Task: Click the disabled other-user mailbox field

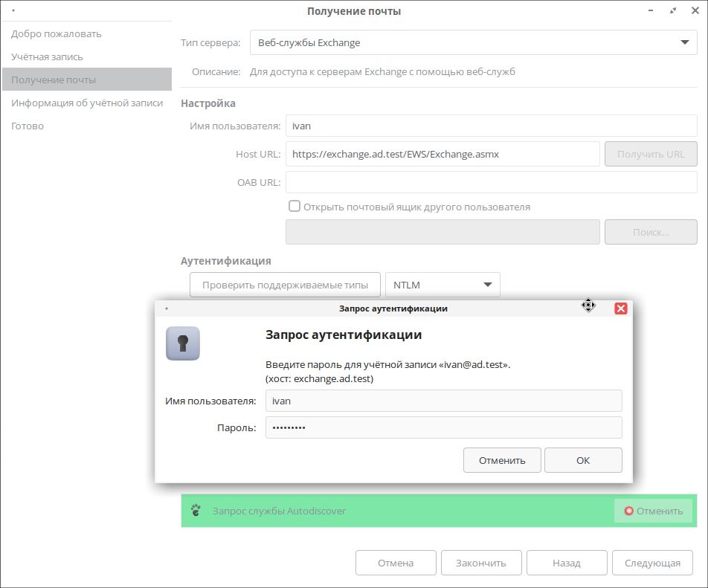Action: click(x=442, y=232)
